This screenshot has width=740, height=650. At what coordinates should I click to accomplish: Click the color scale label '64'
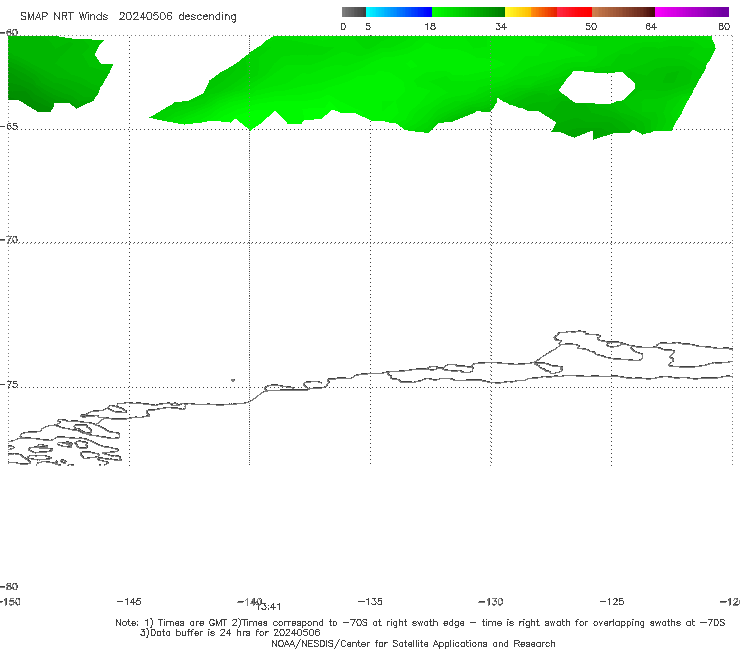click(651, 26)
